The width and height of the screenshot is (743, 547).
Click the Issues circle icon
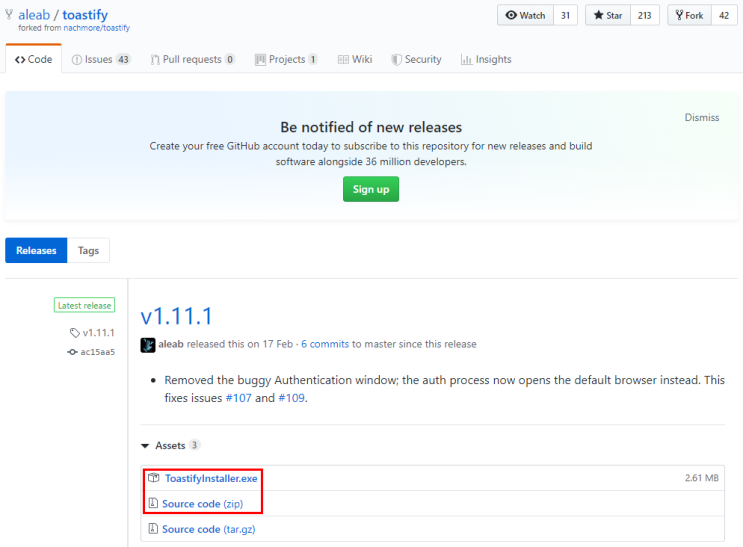pyautogui.click(x=76, y=60)
